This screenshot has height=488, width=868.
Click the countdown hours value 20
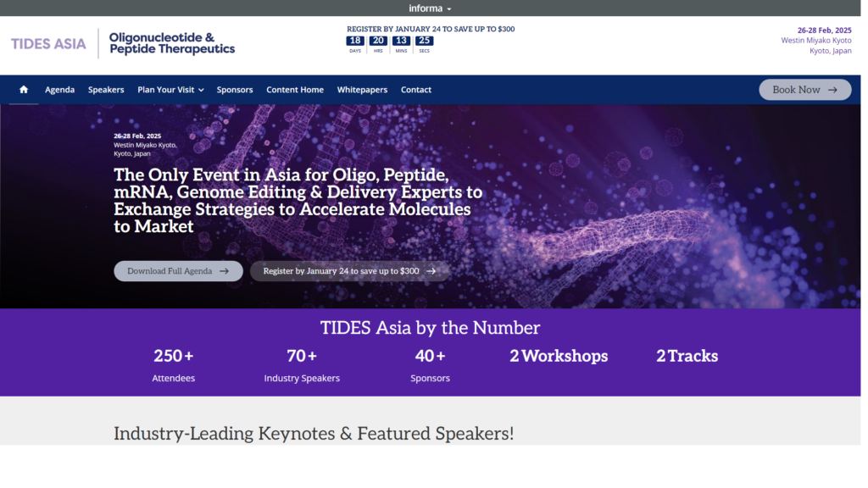[378, 41]
